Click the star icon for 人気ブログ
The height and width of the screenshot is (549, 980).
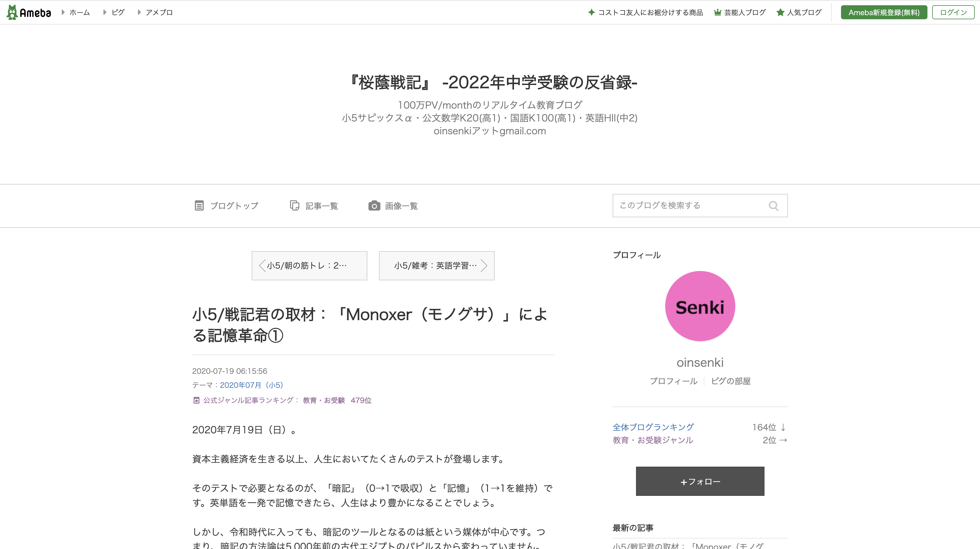(780, 13)
